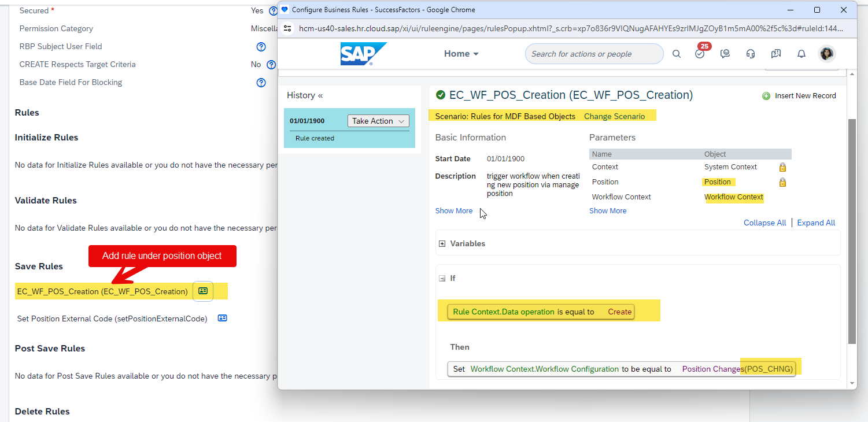This screenshot has width=868, height=422.
Task: Open the to-do icon showing 25
Action: tap(700, 53)
